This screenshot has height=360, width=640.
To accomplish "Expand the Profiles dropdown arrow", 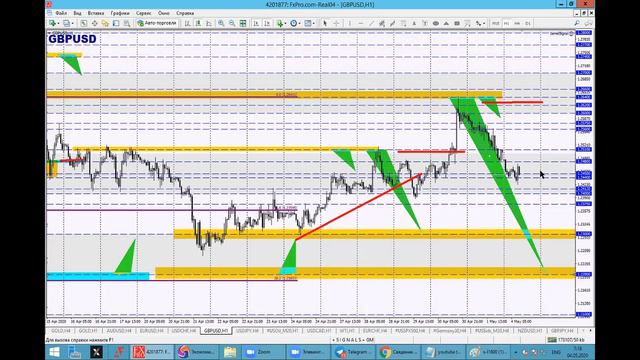I will [72, 23].
